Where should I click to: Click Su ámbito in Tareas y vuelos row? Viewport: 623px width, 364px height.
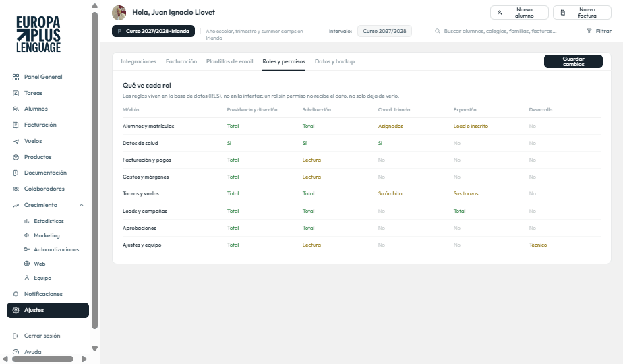pyautogui.click(x=390, y=194)
